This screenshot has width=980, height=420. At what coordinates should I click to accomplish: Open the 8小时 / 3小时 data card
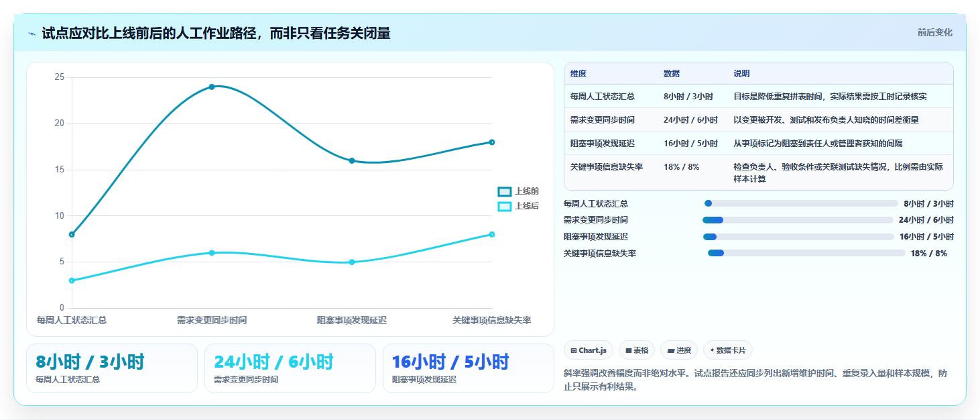coord(112,368)
